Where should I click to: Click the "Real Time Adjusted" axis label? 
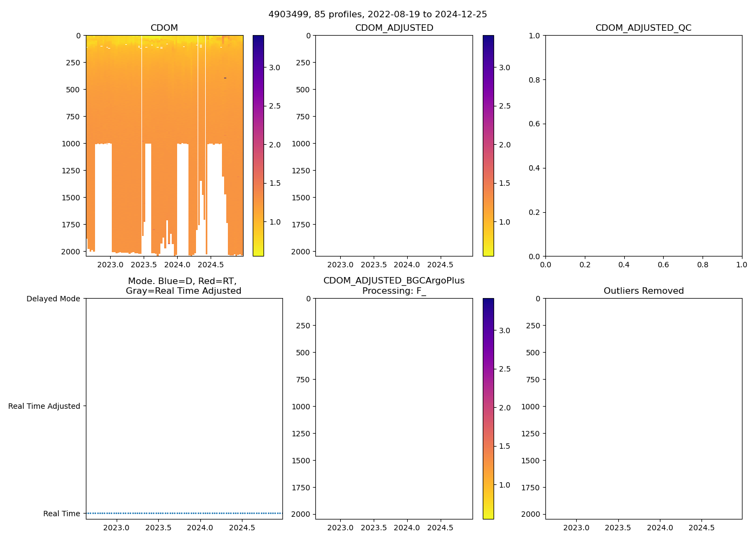[44, 406]
